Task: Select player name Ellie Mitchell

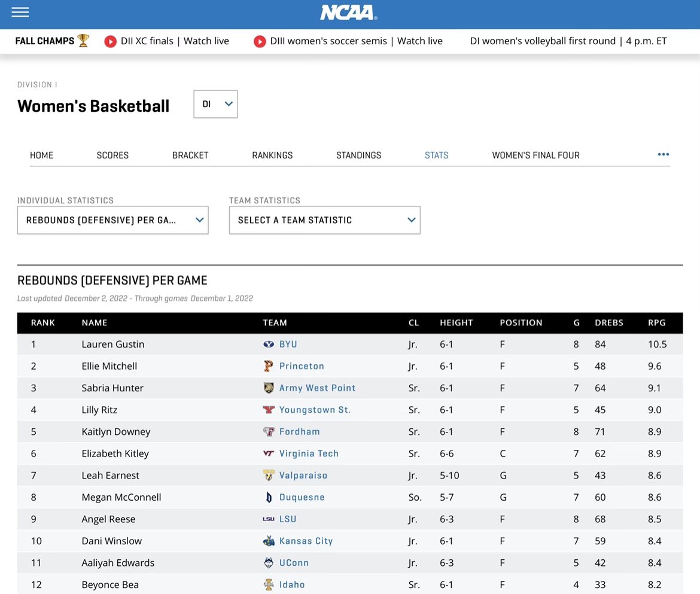Action: tap(109, 366)
